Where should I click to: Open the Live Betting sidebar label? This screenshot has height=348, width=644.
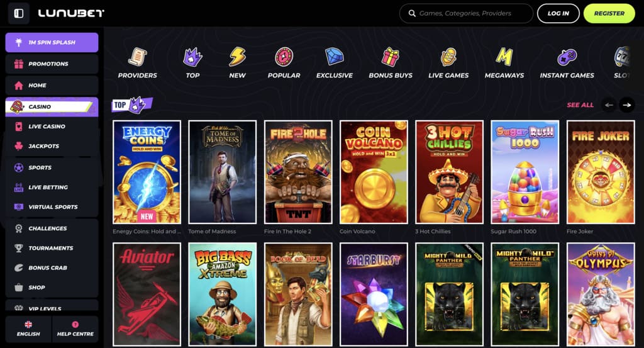[48, 187]
